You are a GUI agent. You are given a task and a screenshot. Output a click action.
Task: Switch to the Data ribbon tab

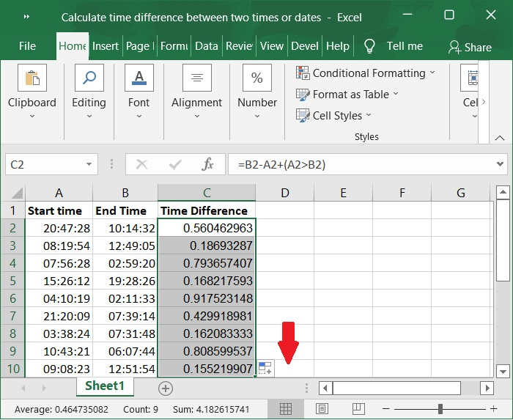pos(206,45)
